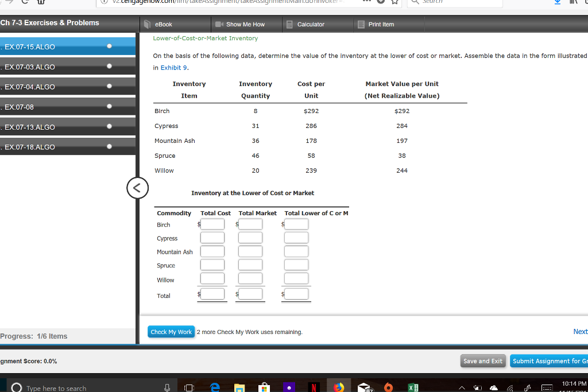Launch the Show Me How video helper
This screenshot has height=392, width=588.
point(246,24)
